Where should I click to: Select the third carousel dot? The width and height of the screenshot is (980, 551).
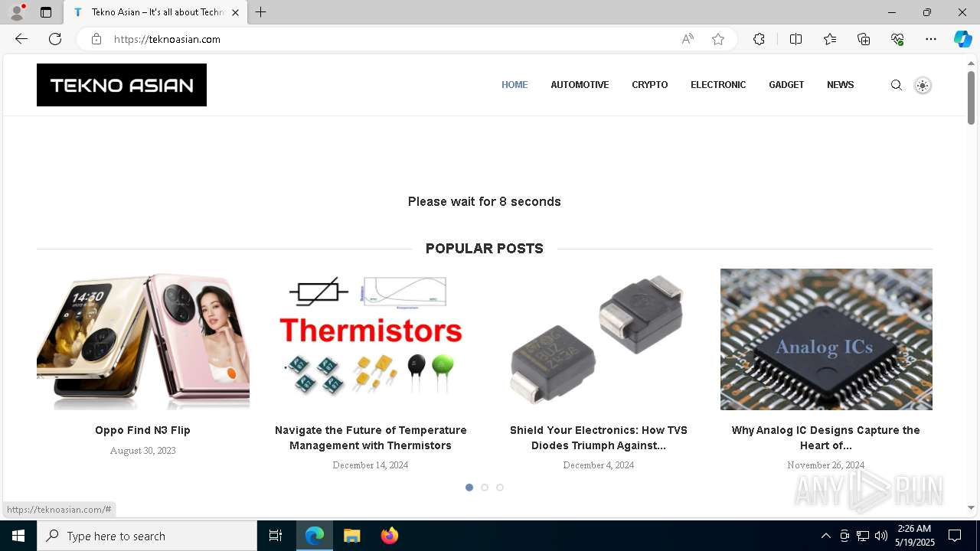pos(500,487)
